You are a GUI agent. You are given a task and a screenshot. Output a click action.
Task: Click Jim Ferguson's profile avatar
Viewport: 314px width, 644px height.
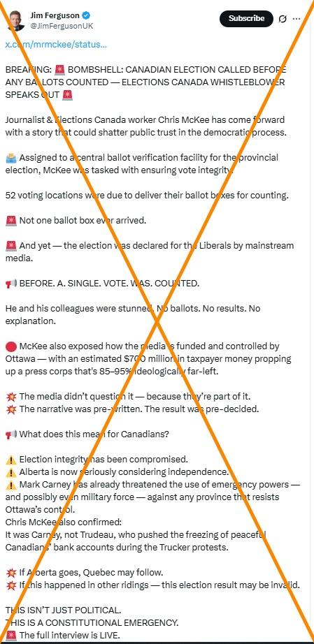[15, 21]
